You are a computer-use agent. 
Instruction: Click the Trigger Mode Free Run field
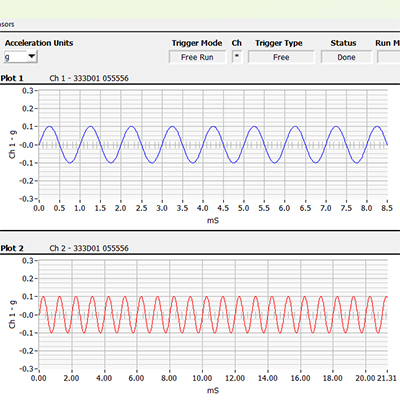pyautogui.click(x=197, y=57)
